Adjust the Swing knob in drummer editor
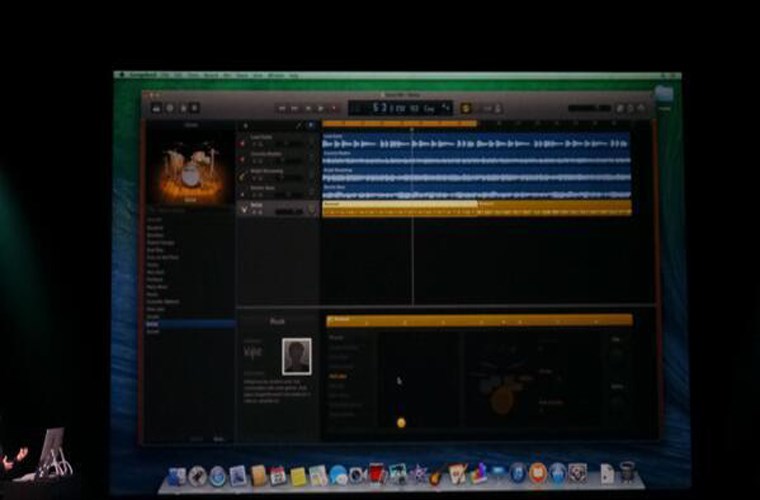760x500 pixels. click(x=617, y=401)
